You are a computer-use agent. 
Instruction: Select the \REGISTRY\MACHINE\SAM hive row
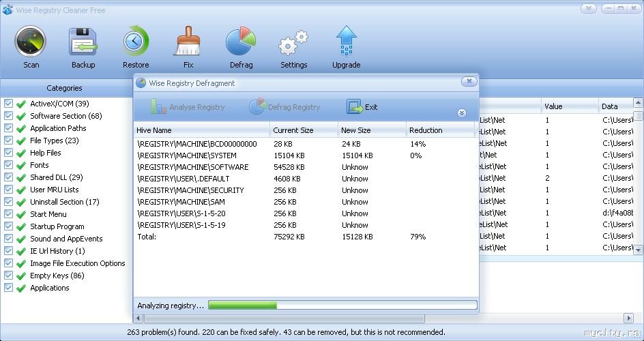point(306,202)
